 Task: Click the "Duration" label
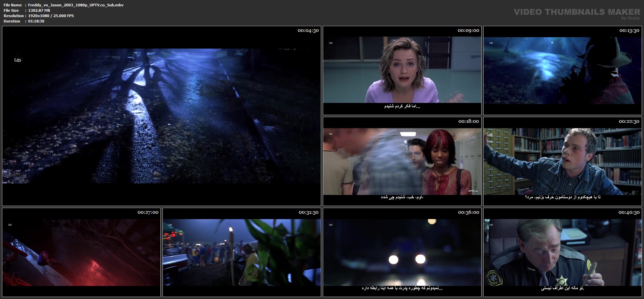(12, 21)
